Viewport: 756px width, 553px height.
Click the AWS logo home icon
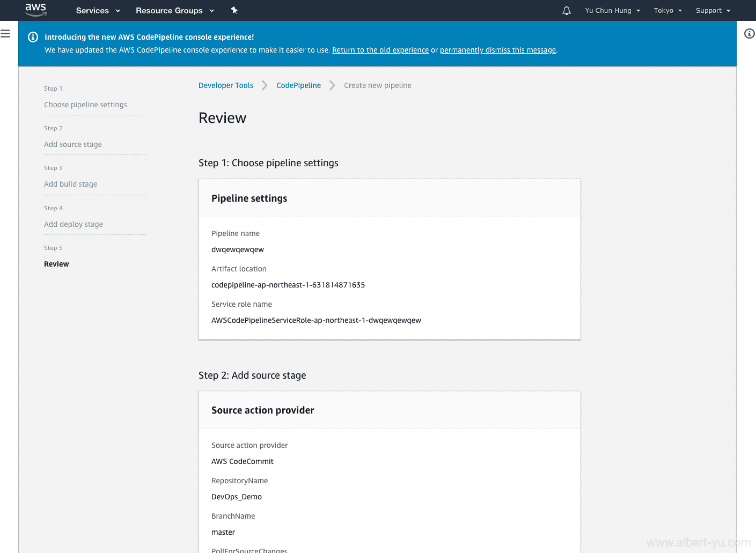tap(35, 10)
